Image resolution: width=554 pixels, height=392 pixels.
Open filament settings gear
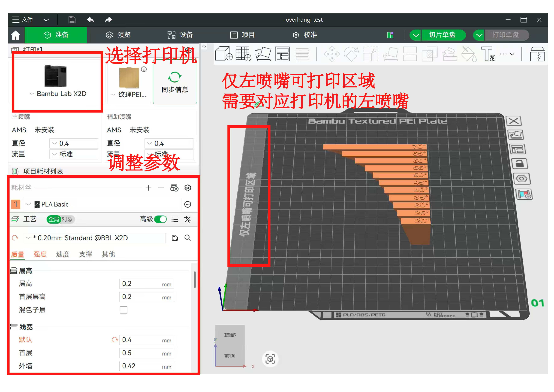(188, 188)
